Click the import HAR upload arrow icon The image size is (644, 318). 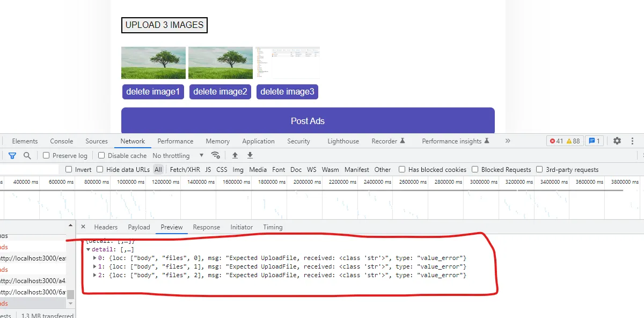tap(235, 155)
